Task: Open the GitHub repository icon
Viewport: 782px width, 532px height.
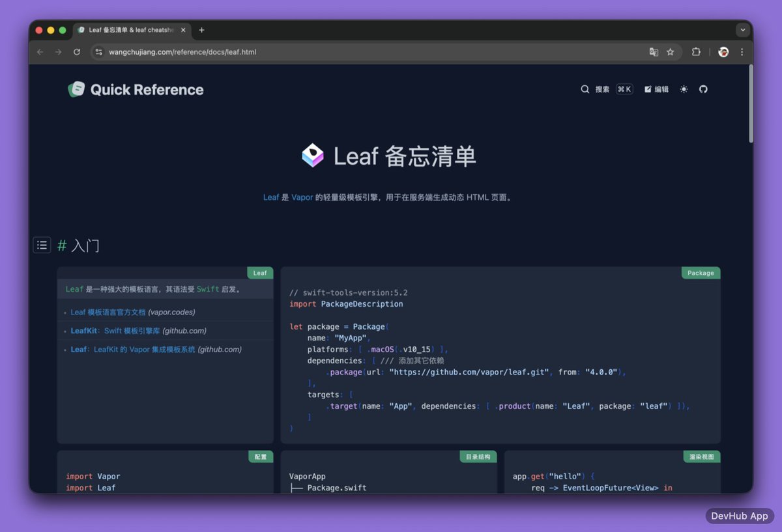Action: (703, 89)
